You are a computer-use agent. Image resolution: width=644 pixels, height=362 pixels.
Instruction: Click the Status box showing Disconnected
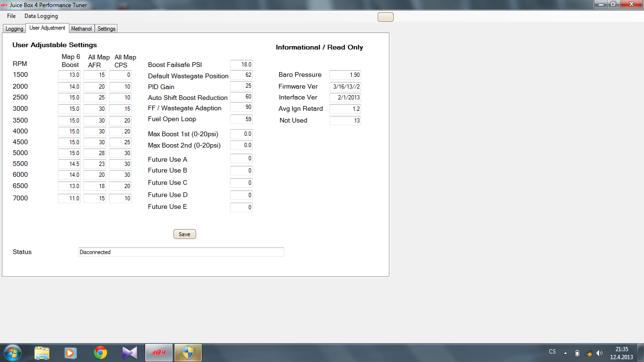pyautogui.click(x=181, y=252)
